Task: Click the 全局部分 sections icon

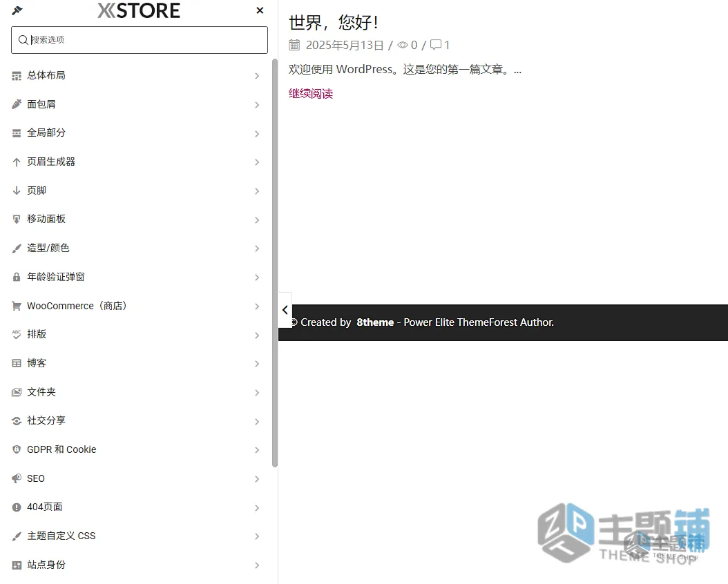Action: (17, 133)
